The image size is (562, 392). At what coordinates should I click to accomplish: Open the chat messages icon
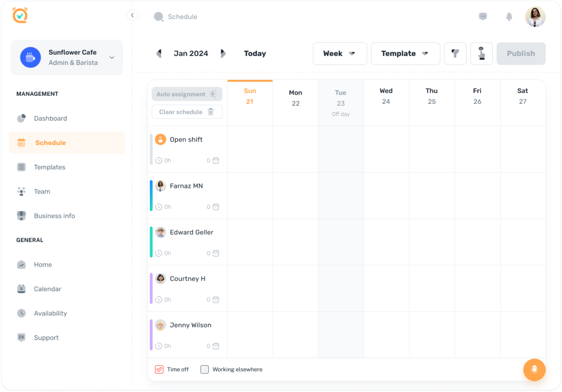[x=483, y=16]
